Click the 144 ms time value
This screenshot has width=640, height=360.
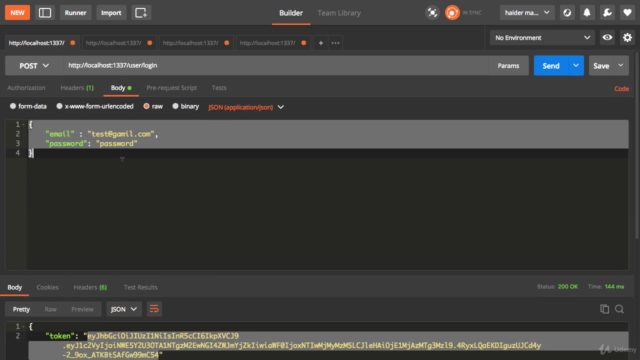coord(614,287)
